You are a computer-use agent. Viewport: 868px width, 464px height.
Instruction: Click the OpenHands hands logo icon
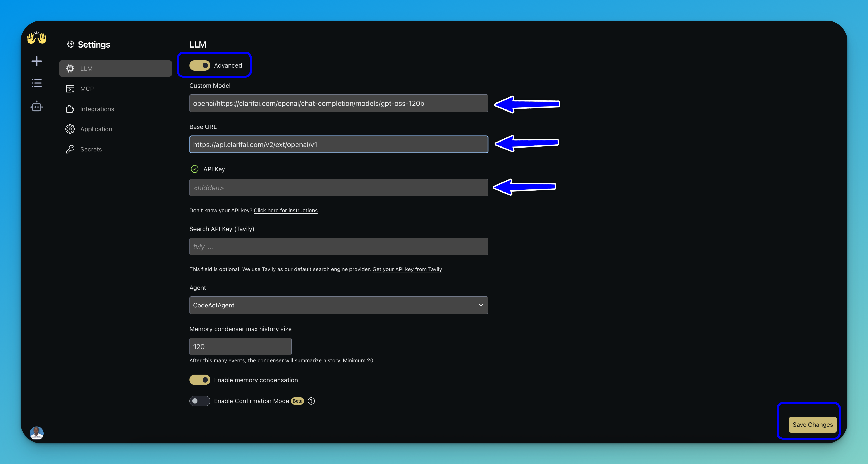[37, 38]
